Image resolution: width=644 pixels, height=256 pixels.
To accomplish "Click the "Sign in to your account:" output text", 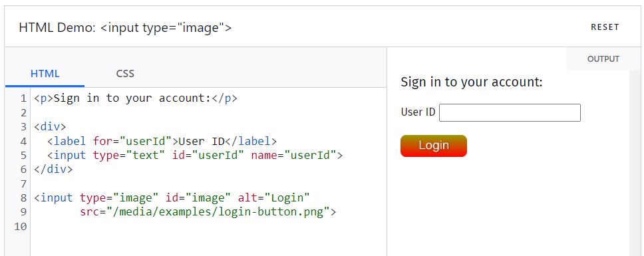I will (x=472, y=82).
